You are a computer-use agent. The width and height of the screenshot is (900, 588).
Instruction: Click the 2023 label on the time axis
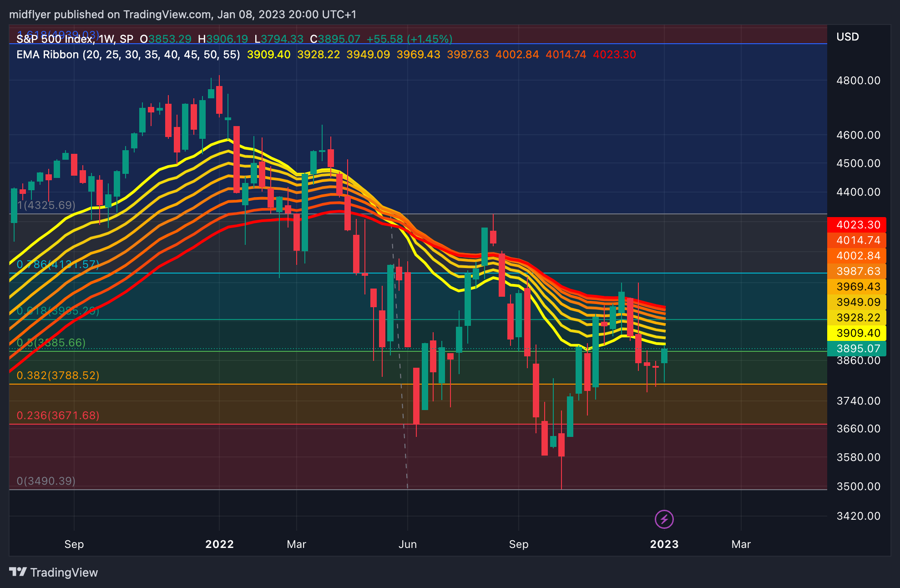664,544
